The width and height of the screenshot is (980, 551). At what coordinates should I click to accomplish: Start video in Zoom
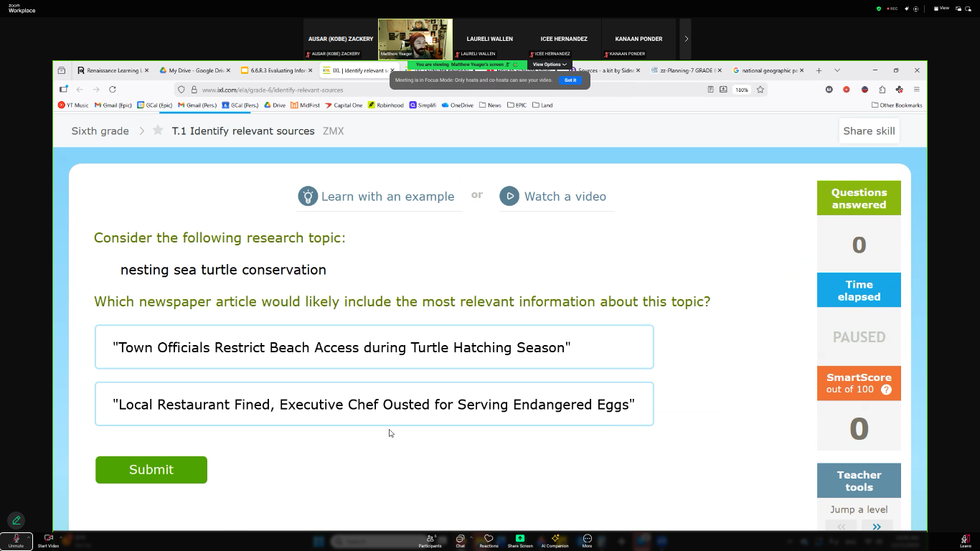[47, 541]
